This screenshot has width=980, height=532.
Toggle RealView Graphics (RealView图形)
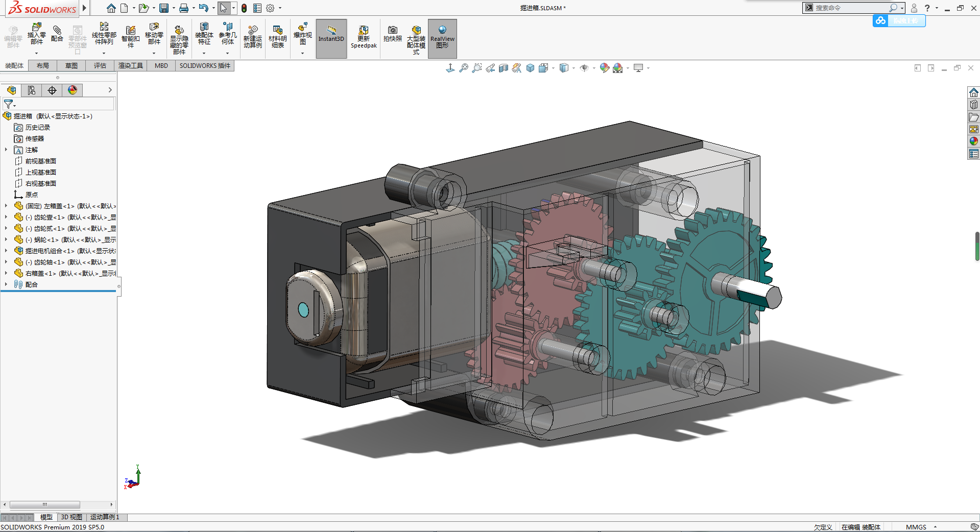tap(442, 37)
